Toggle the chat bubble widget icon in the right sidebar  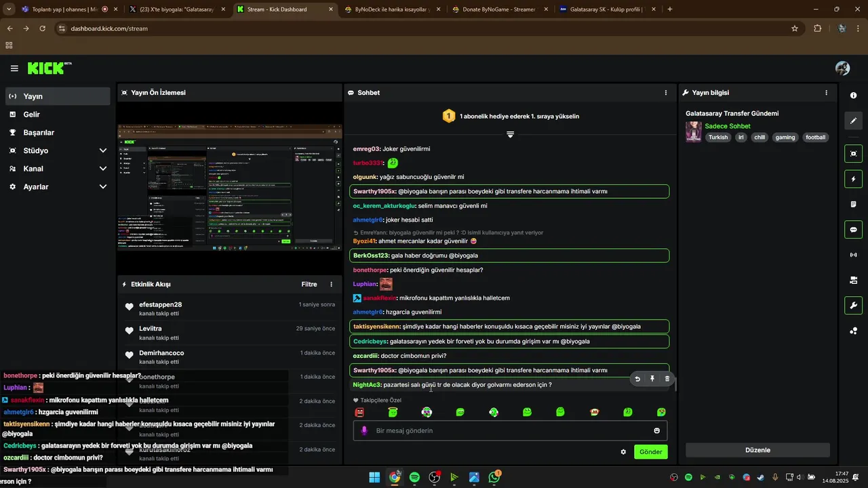click(x=853, y=229)
